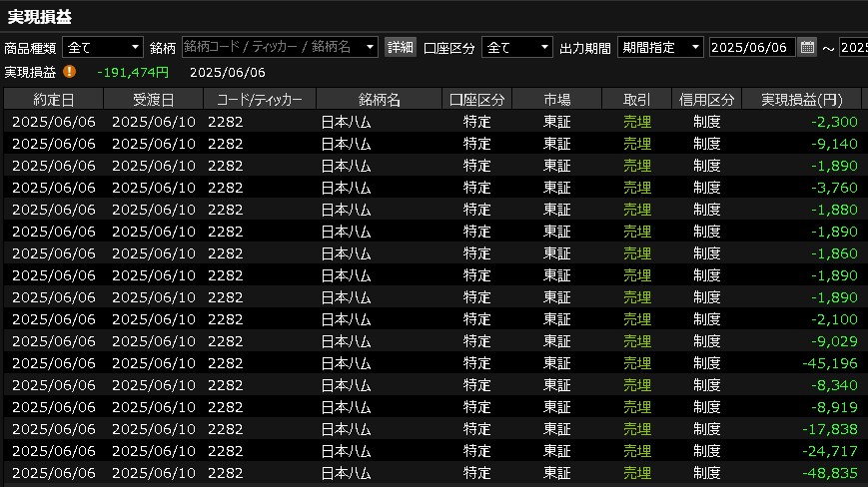Select the total realized loss -191,474円
This screenshot has height=487, width=868.
point(133,73)
